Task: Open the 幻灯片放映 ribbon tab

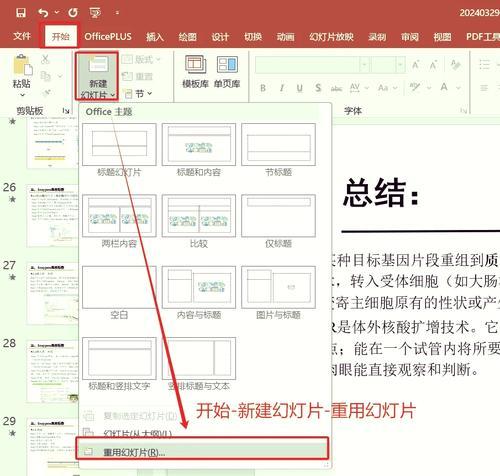Action: pyautogui.click(x=331, y=36)
